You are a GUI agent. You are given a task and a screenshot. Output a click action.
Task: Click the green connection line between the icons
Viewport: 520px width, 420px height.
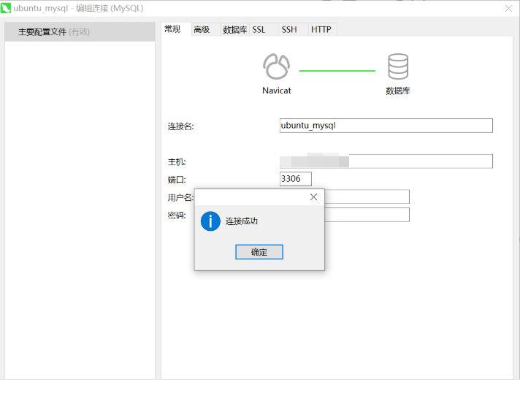click(x=337, y=71)
